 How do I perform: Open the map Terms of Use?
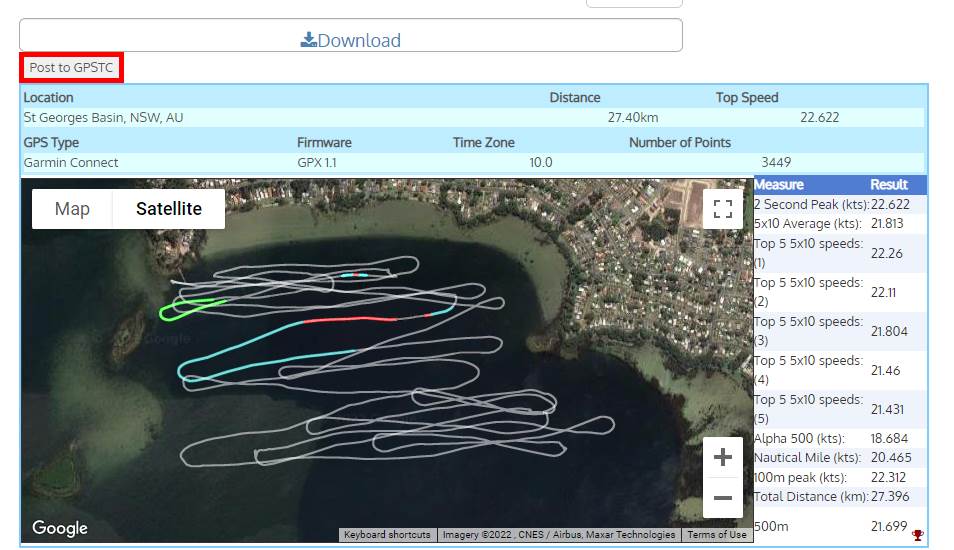(x=716, y=535)
